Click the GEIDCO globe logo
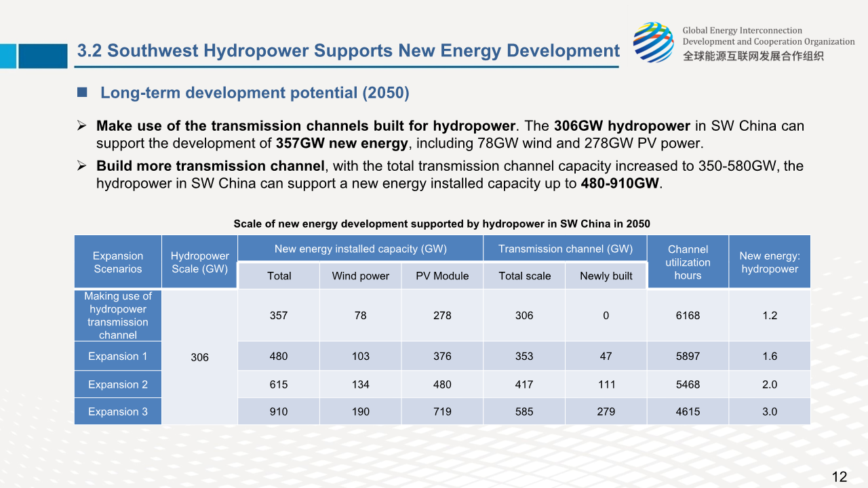868x488 pixels. [653, 42]
